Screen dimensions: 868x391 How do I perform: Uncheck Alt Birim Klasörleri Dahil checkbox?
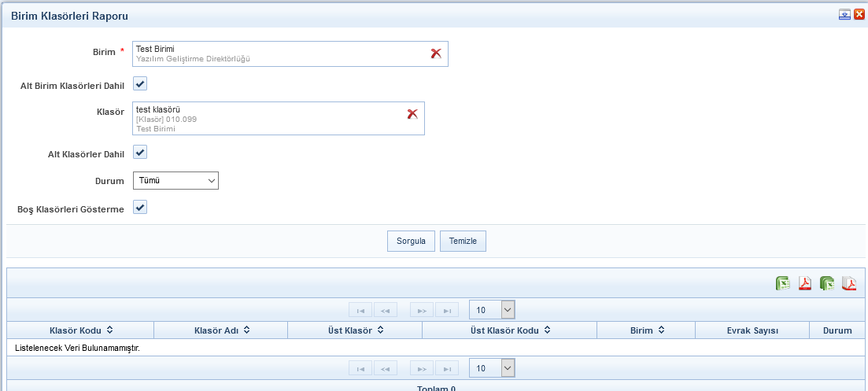(x=140, y=83)
